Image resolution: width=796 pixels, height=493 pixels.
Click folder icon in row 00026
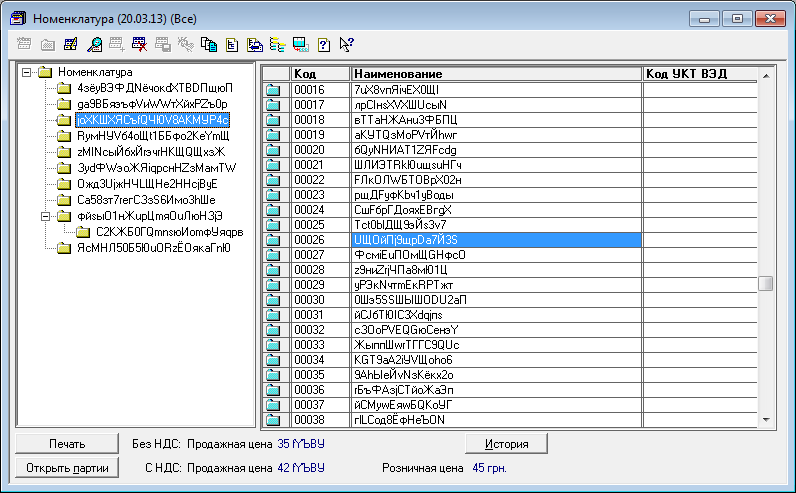click(273, 240)
